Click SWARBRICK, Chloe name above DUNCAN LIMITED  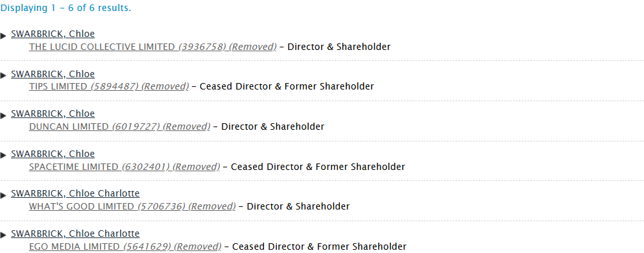click(53, 114)
